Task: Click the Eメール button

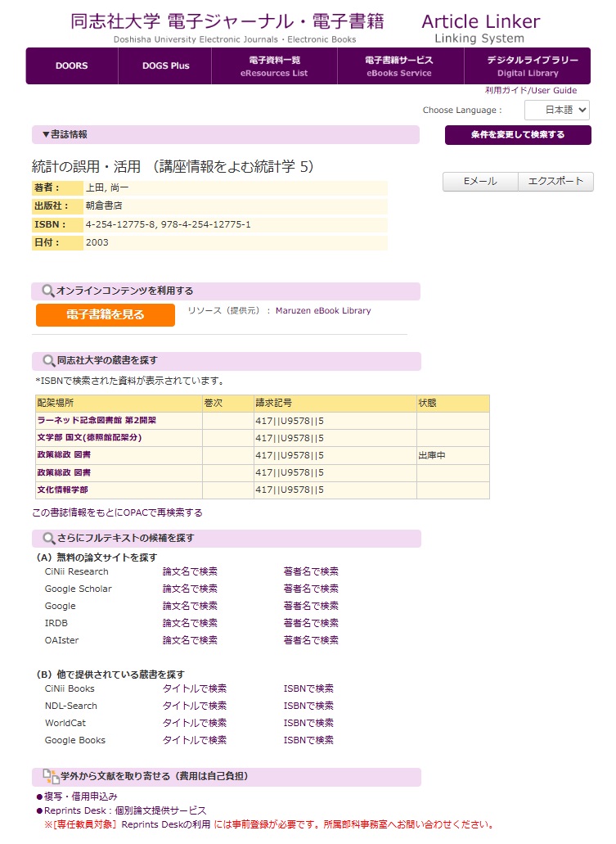Action: pos(480,182)
